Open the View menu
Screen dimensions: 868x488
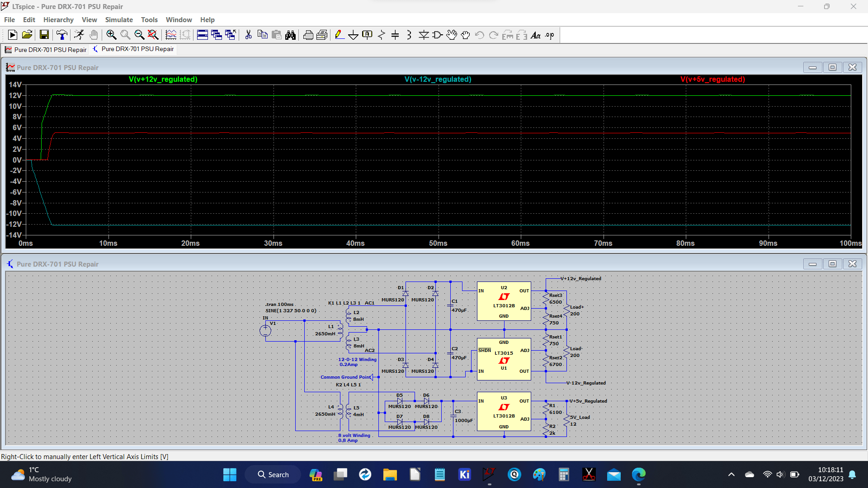click(x=90, y=20)
